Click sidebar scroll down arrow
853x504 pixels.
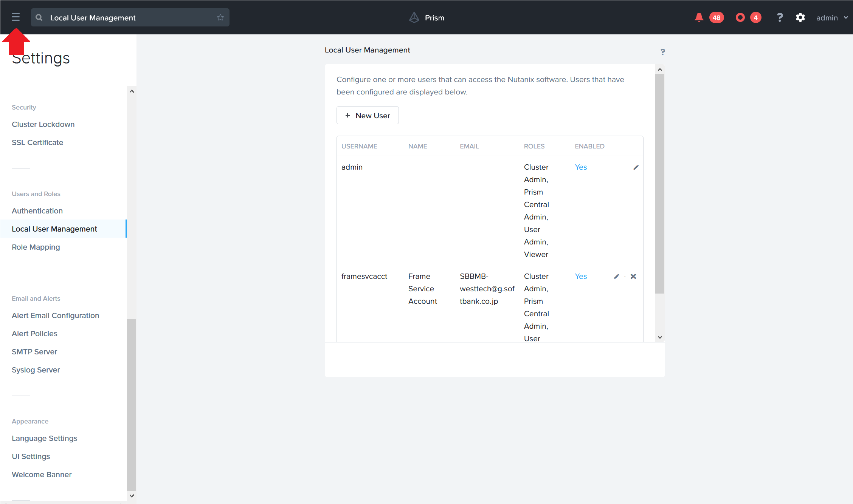point(132,496)
